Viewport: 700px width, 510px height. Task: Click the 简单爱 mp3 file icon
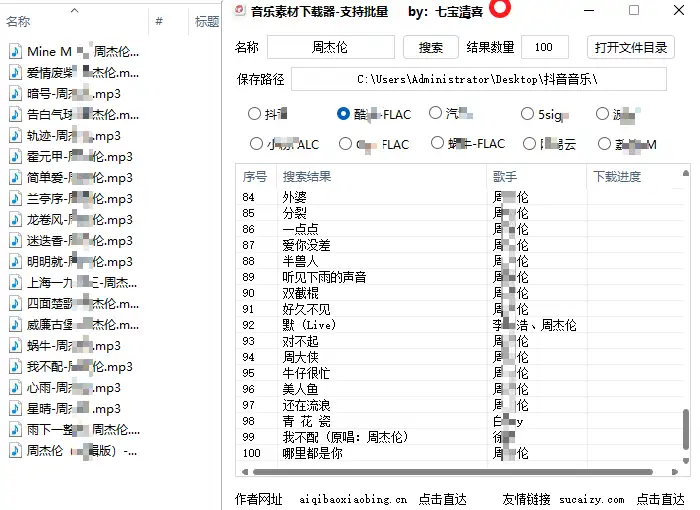(15, 177)
